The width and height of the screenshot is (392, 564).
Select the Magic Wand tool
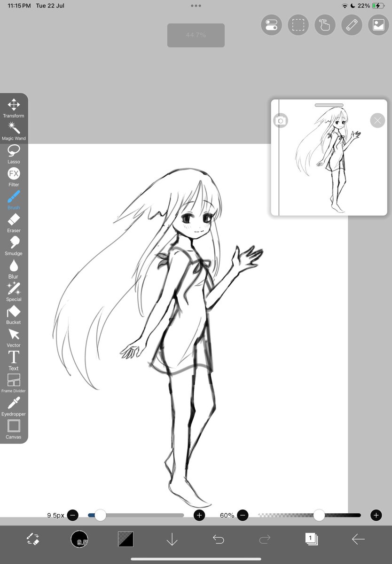point(14,131)
